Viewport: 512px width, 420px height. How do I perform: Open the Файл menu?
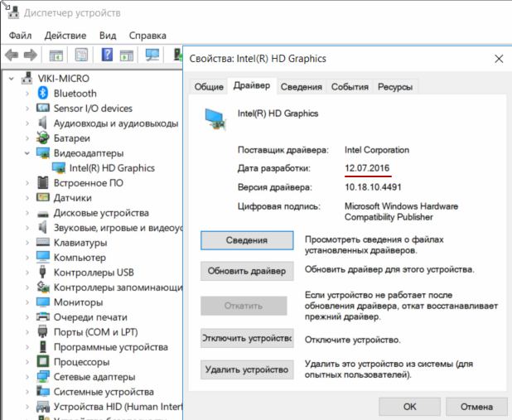click(x=20, y=36)
